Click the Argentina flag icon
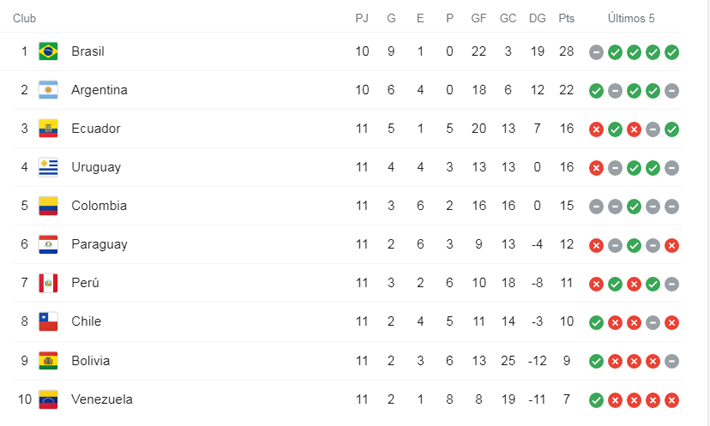This screenshot has height=426, width=710. [x=48, y=90]
